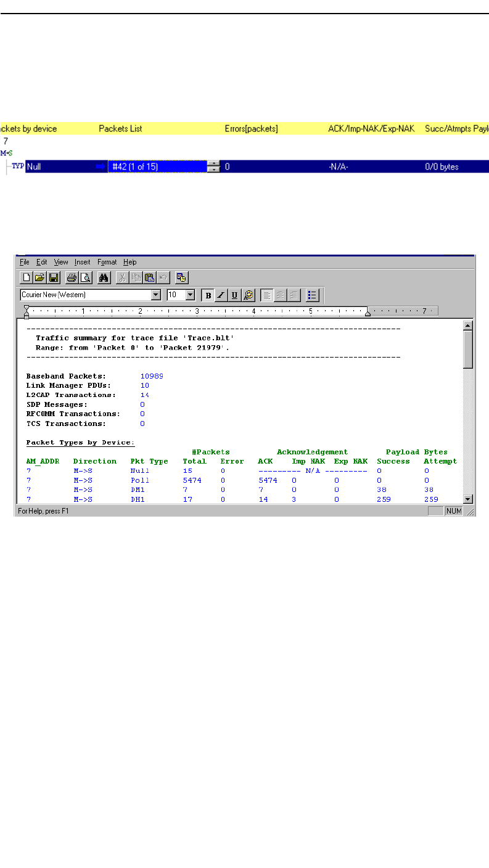Click the NUM indicator in the status bar
Screen dimensions: 489x868
click(x=454, y=510)
